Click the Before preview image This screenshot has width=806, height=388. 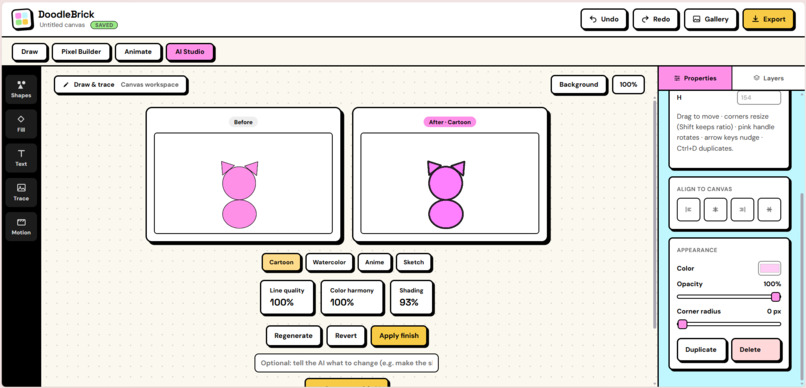click(243, 183)
